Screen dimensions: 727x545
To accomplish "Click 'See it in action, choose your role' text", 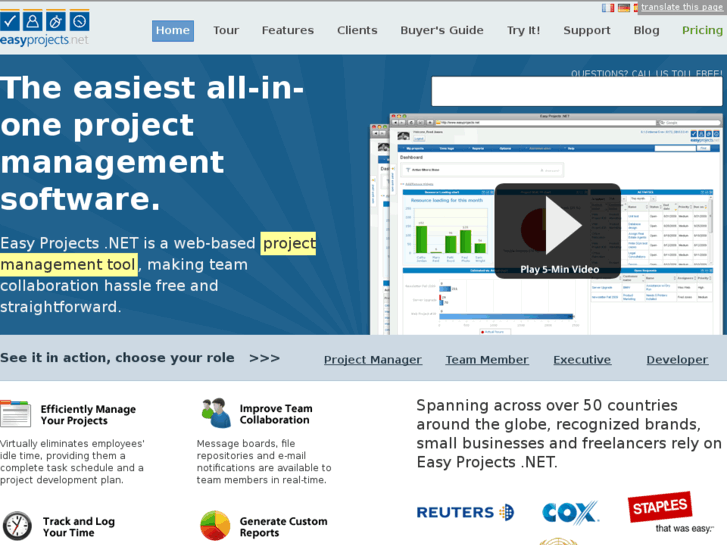I will 117,358.
